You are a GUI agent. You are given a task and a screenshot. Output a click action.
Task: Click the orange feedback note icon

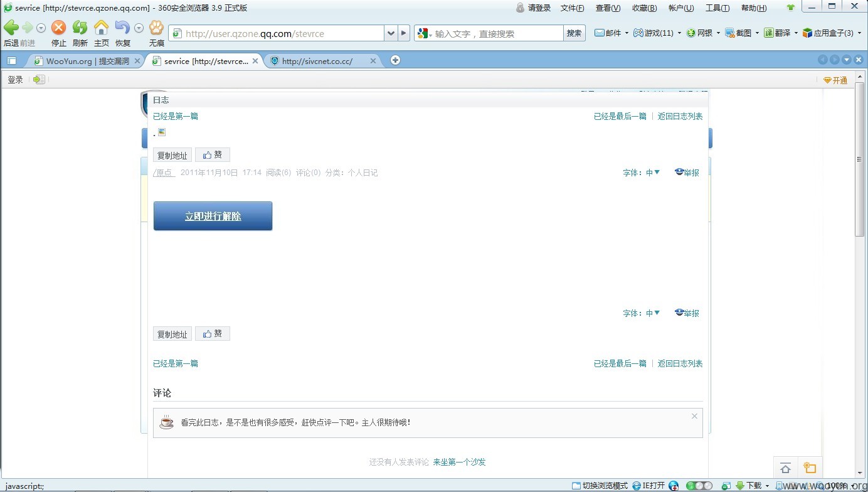click(810, 468)
